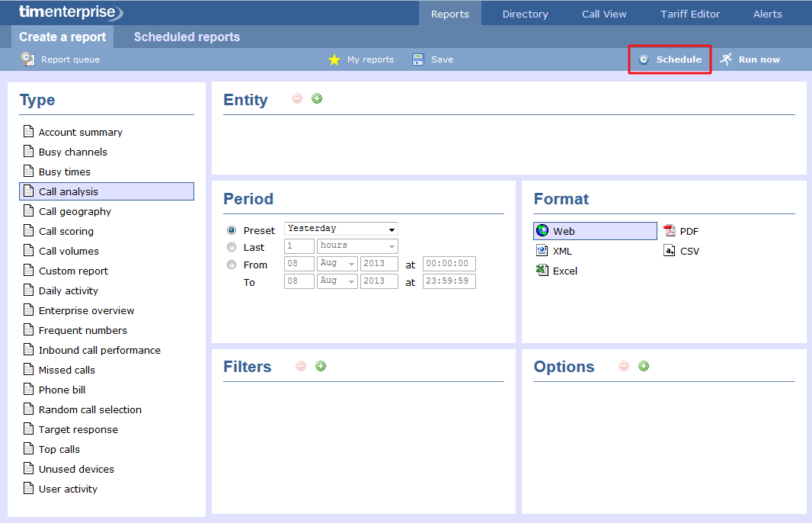
Task: Select the XML format icon
Action: point(543,251)
